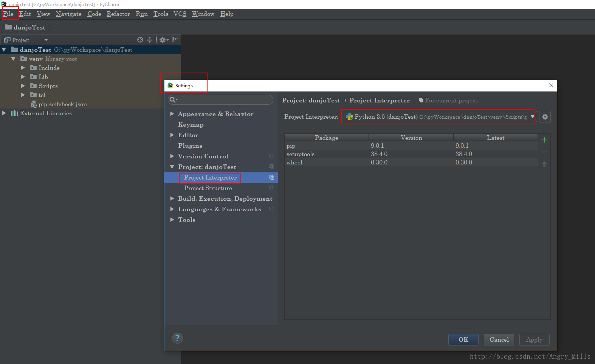This screenshot has width=595, height=364.
Task: Expand the Tools settings section
Action: (172, 220)
